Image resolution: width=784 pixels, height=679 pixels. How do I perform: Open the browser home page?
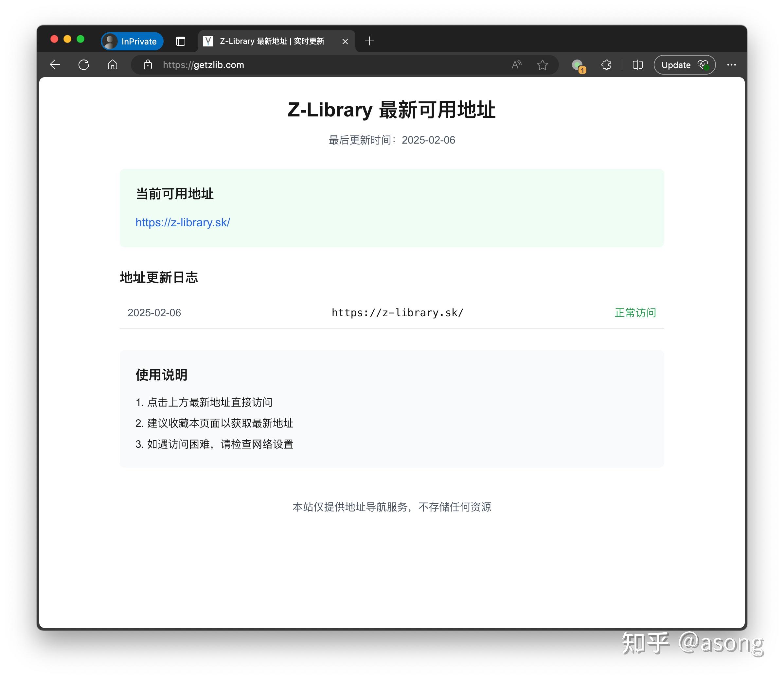(x=112, y=65)
